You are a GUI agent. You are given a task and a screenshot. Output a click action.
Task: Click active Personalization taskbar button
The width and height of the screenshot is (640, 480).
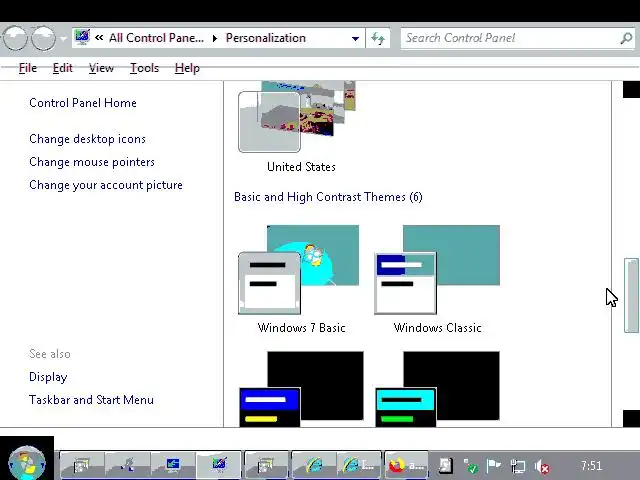point(219,464)
